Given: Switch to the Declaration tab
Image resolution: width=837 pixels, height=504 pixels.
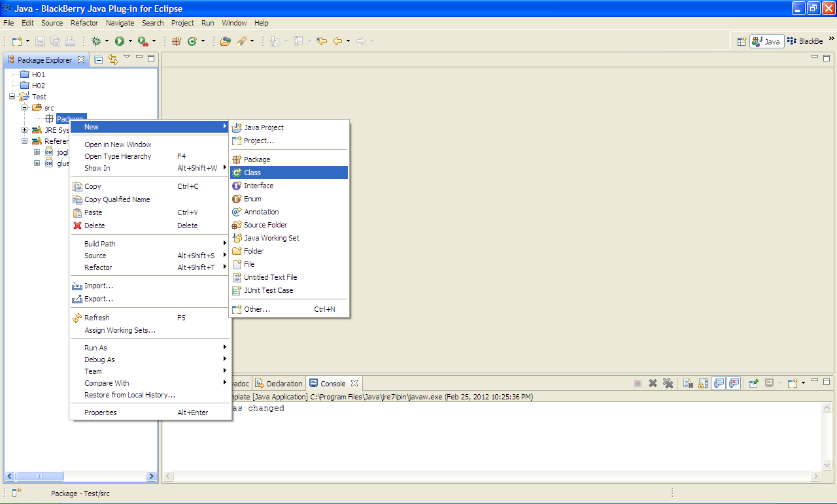Looking at the screenshot, I should click(279, 384).
